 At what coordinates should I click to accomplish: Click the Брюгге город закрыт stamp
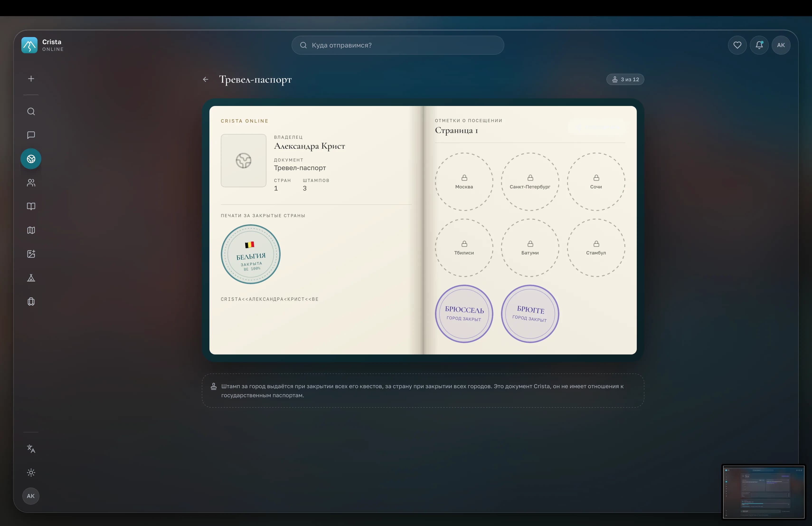[x=530, y=314]
